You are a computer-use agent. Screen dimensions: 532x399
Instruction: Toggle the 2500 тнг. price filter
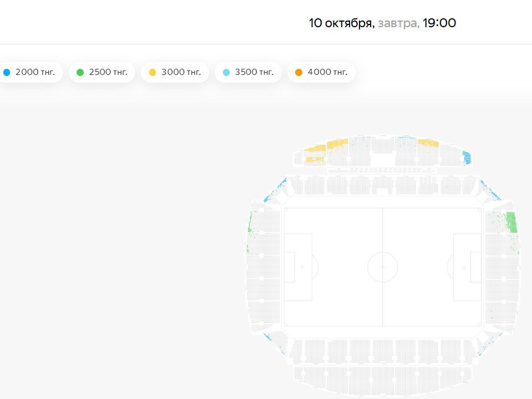pos(102,72)
